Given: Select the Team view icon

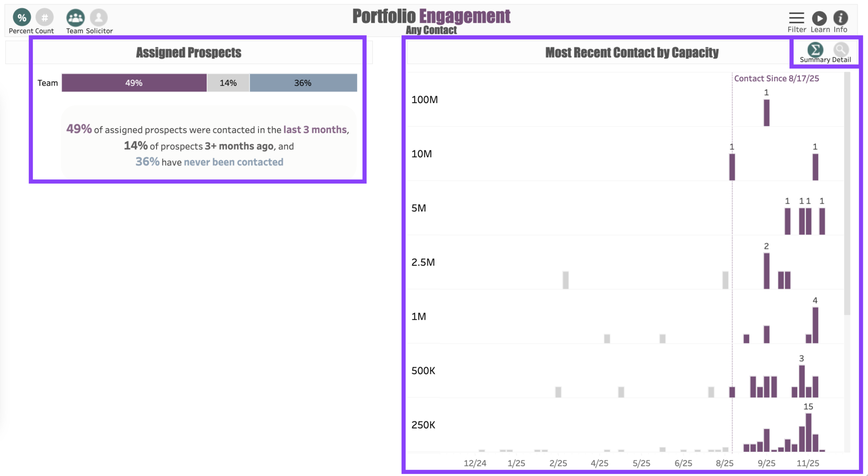Looking at the screenshot, I should tap(75, 18).
